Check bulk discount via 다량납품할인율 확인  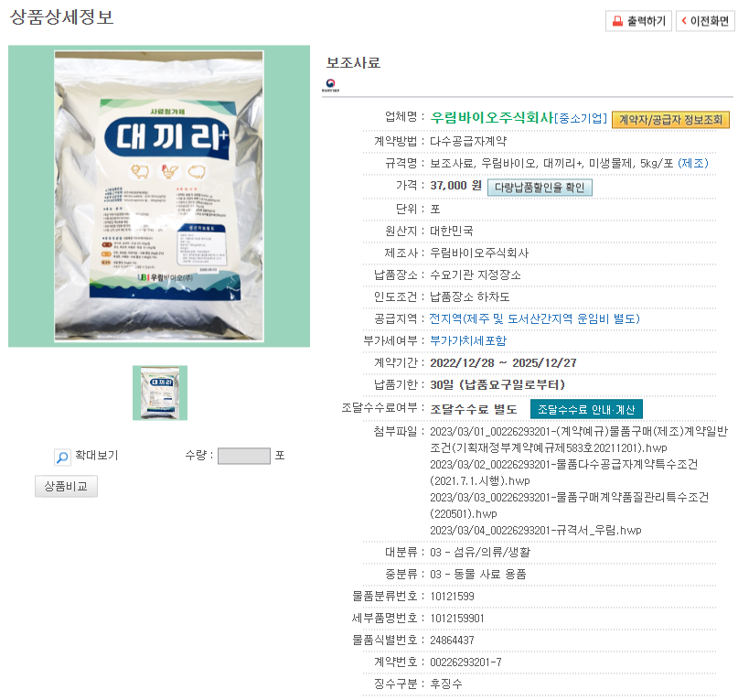540,188
